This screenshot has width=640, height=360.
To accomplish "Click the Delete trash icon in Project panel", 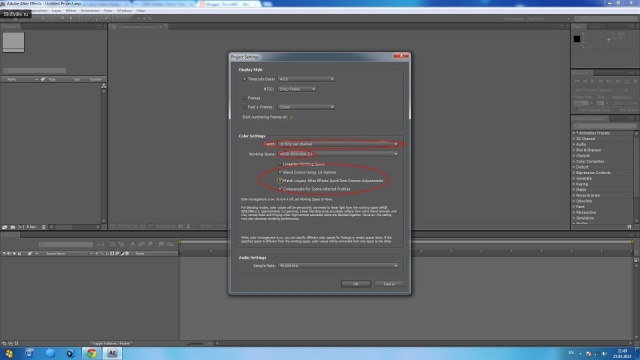I will click(44, 227).
